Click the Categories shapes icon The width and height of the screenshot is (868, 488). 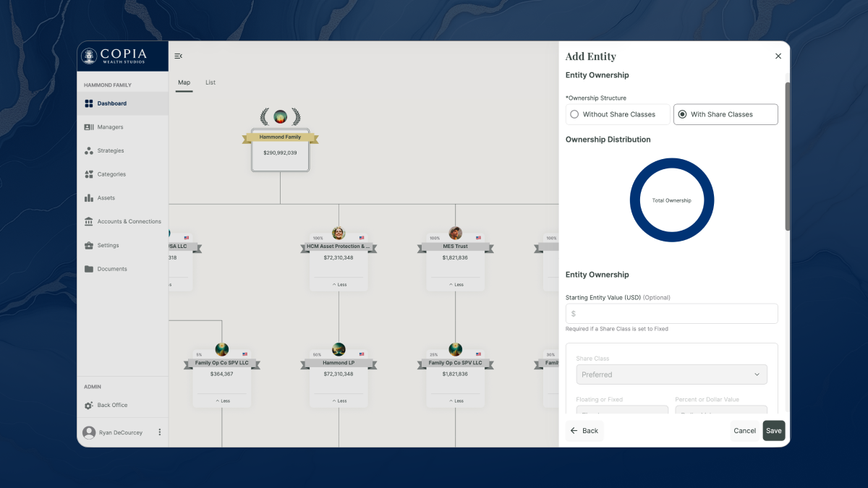(x=89, y=174)
